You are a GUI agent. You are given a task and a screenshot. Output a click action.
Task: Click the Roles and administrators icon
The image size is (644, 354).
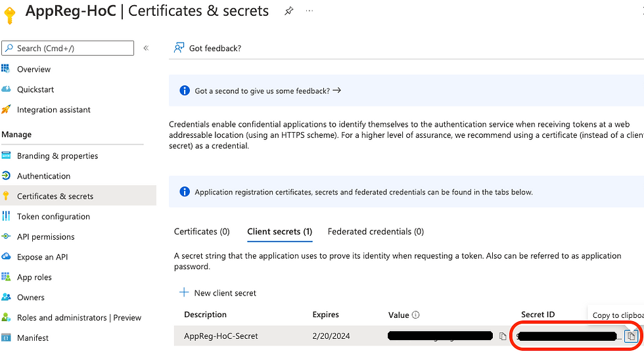click(6, 317)
